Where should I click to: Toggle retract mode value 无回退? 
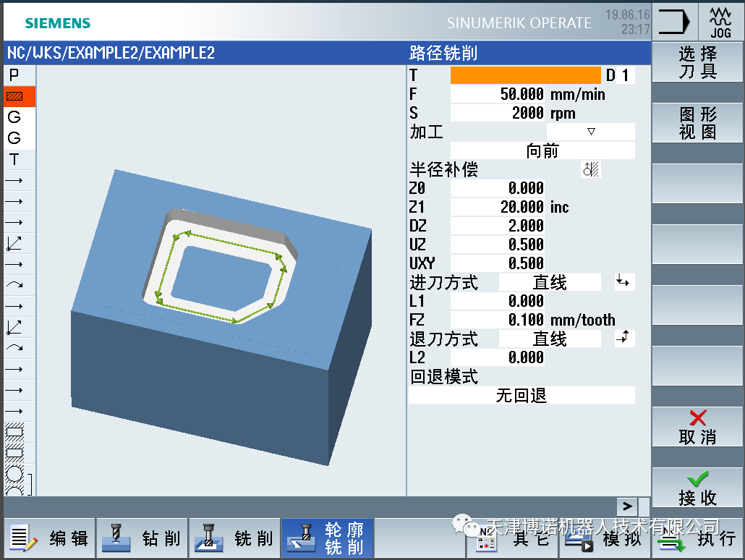point(521,396)
